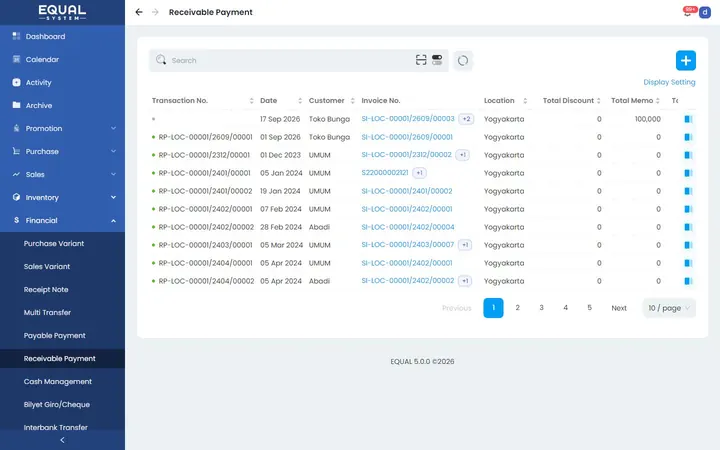The image size is (720, 450).
Task: Click the forward arrow in header
Action: [x=155, y=12]
